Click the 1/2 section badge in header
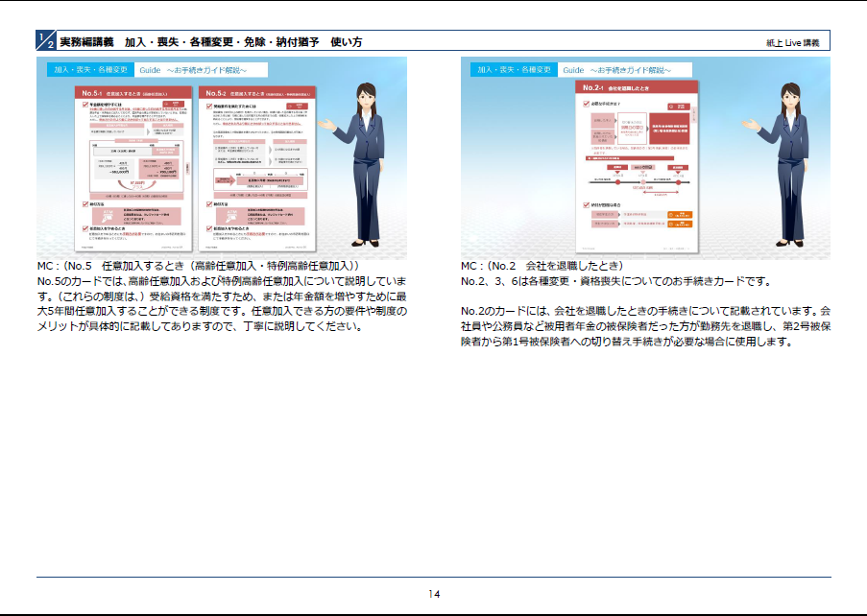 (x=45, y=40)
